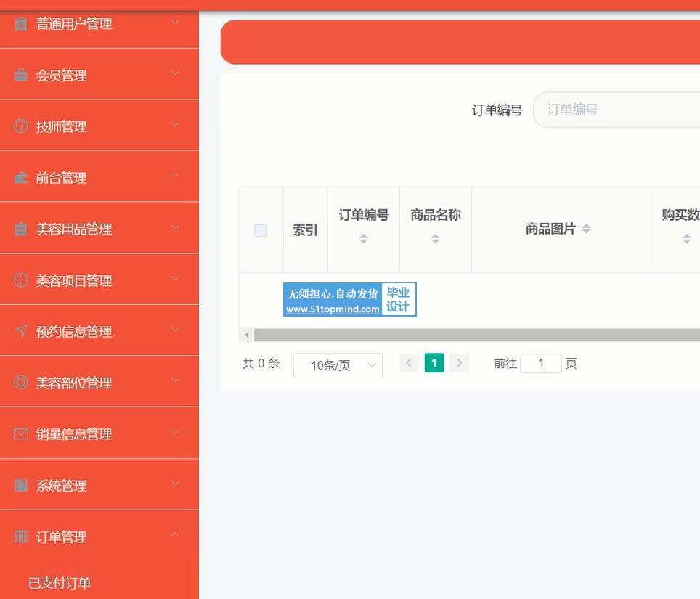Sort by 商品名称 column arrows
This screenshot has width=700, height=599.
pos(435,238)
